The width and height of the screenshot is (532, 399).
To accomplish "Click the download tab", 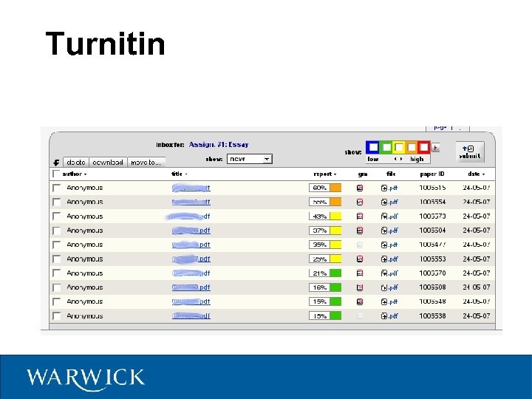I will coord(108,162).
